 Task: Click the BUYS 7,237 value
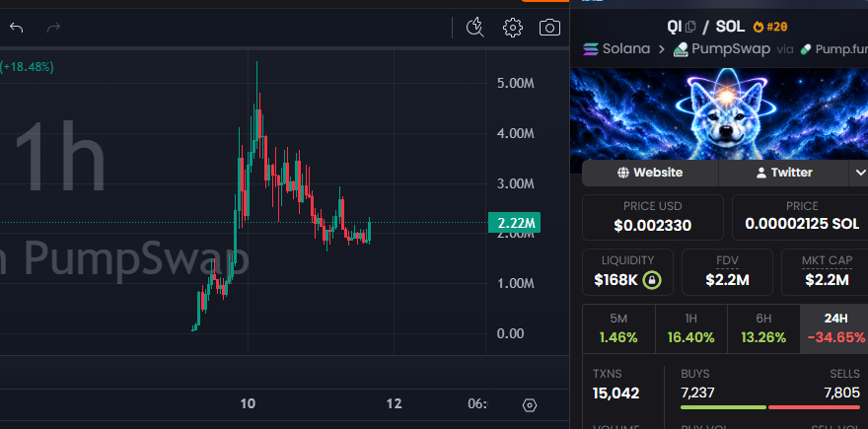click(697, 393)
